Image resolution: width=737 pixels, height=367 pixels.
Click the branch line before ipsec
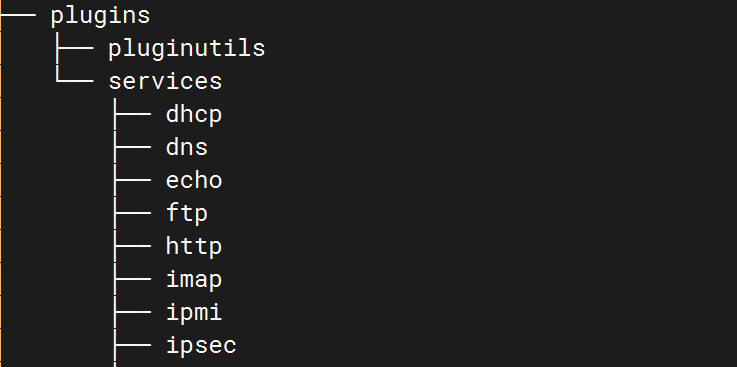132,345
